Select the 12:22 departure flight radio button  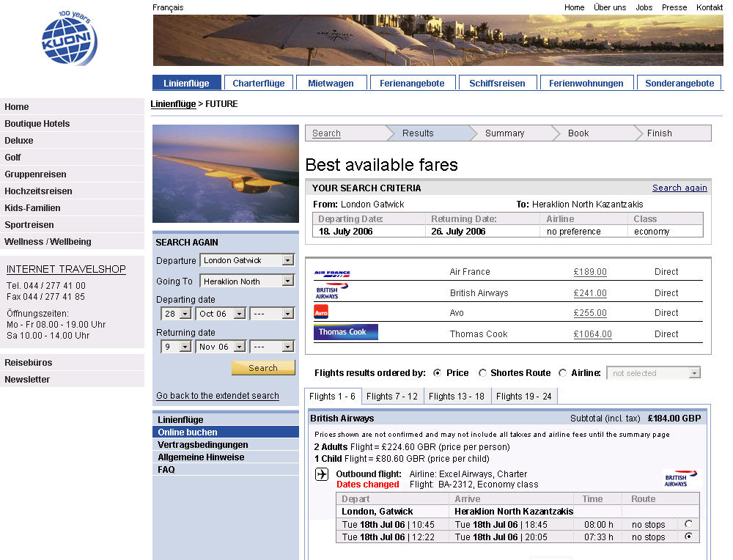coord(688,536)
